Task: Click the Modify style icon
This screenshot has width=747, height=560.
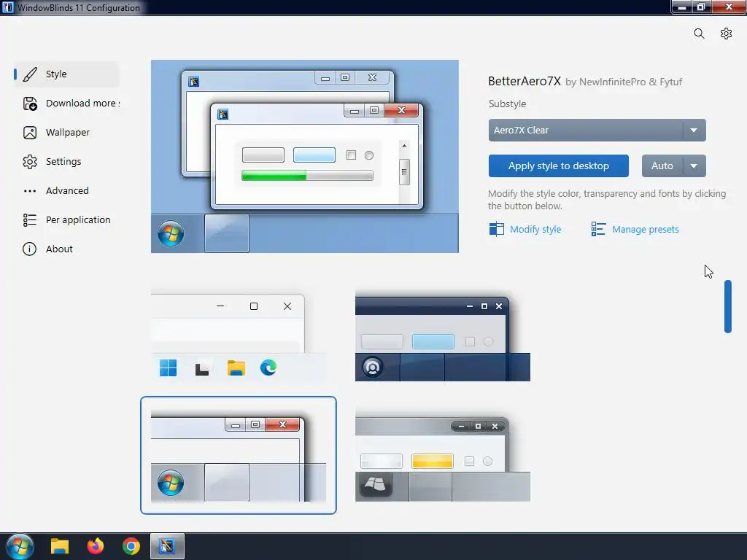Action: (496, 229)
